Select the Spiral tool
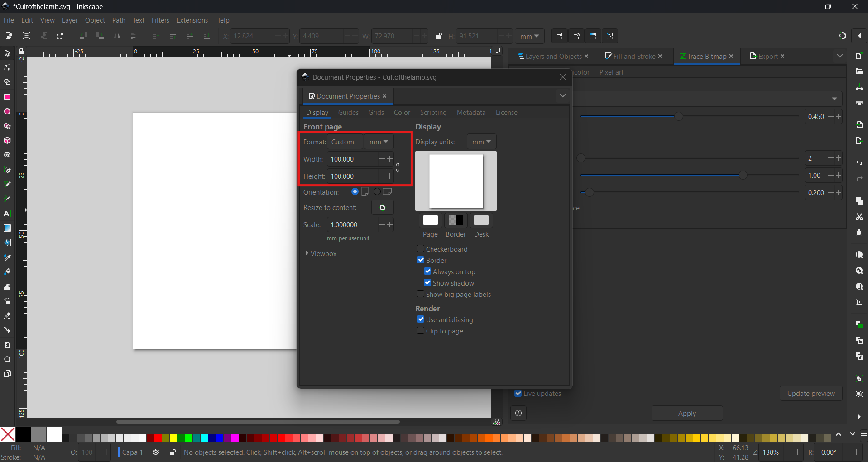 point(7,155)
